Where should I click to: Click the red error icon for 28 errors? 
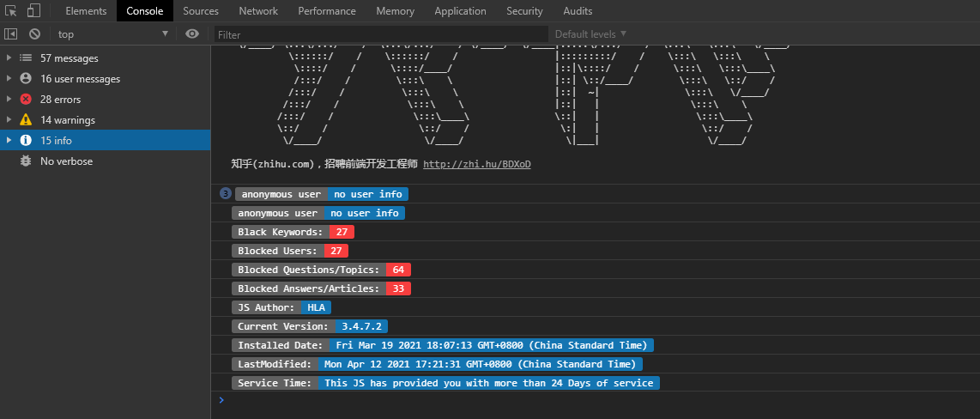[26, 100]
